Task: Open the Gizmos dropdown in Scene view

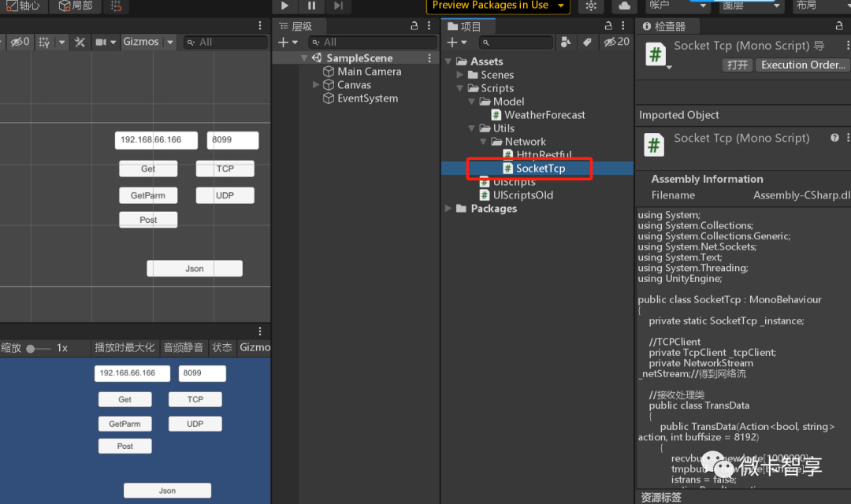Action: [169, 42]
